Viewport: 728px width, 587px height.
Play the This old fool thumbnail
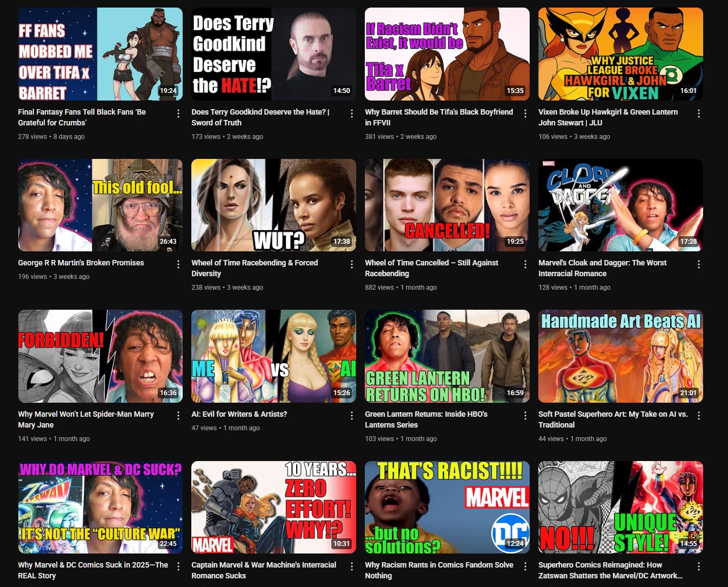[101, 205]
